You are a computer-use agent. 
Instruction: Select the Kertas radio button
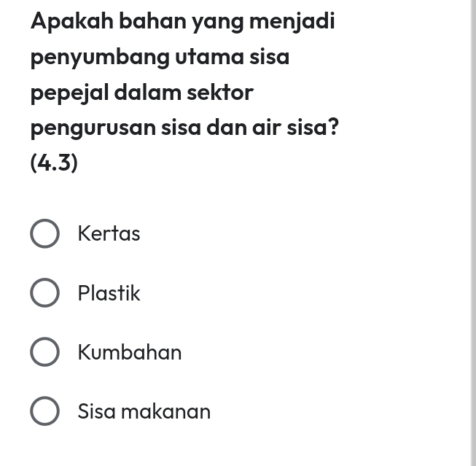tap(44, 233)
